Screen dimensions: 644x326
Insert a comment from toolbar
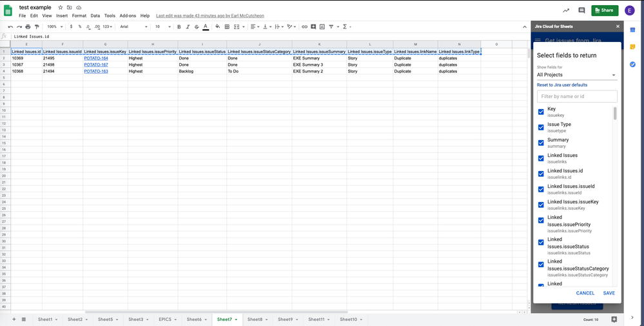coord(313,26)
